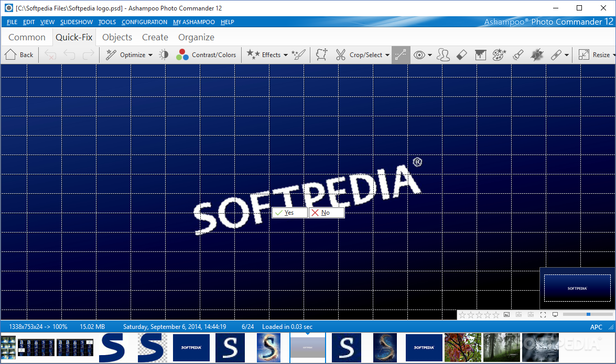The image size is (616, 364).
Task: Click the Saturday, September 6, 2014 date text
Action: (175, 327)
